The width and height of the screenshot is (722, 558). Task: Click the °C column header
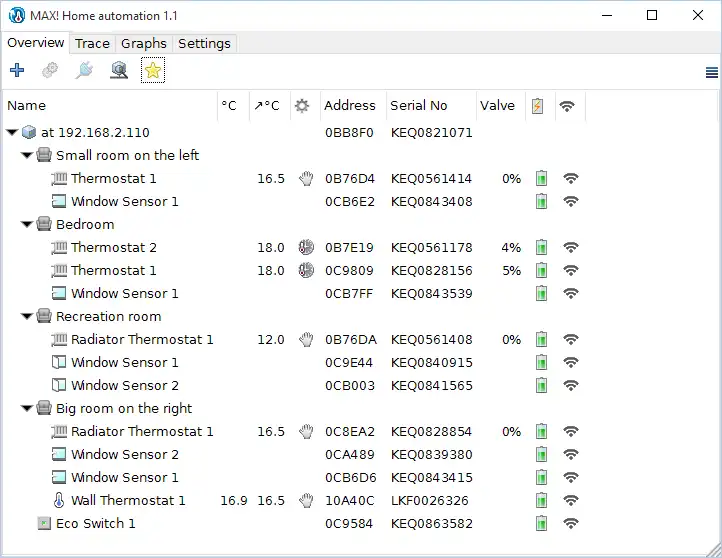(233, 106)
